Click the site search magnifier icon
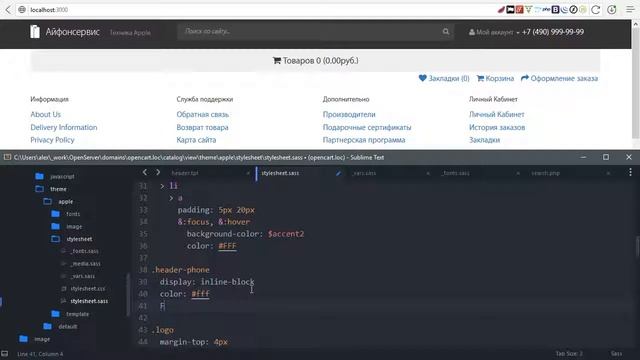This screenshot has height=360, width=640. (x=446, y=31)
